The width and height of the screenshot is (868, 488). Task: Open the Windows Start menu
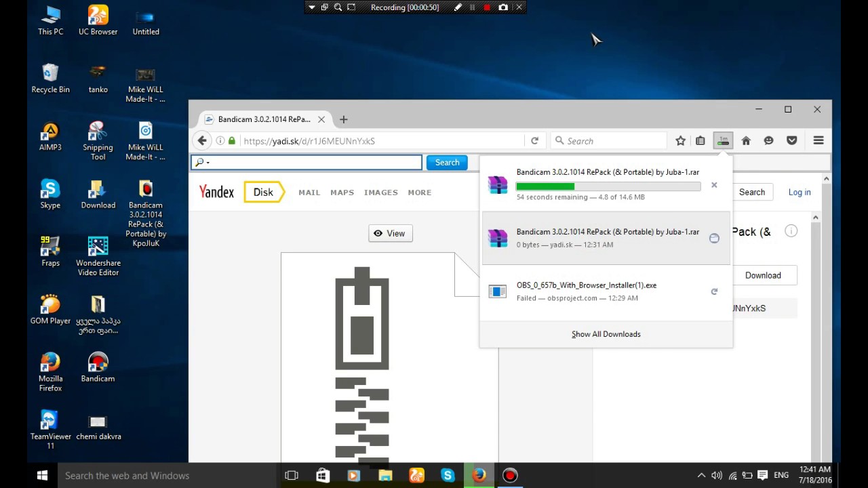point(42,475)
